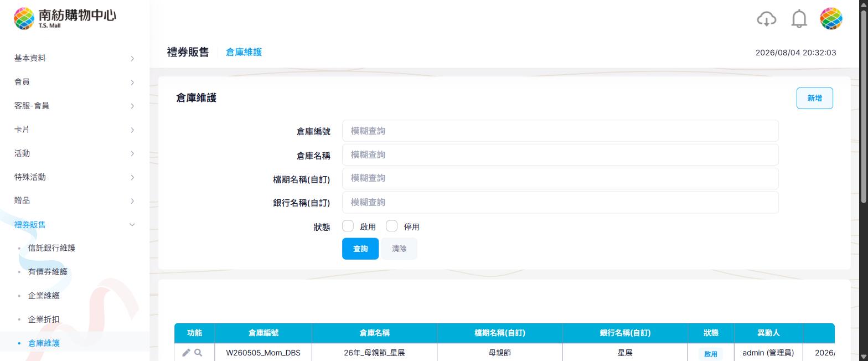This screenshot has width=868, height=361.
Task: Tick the 啟用 status checkbox
Action: (x=348, y=226)
